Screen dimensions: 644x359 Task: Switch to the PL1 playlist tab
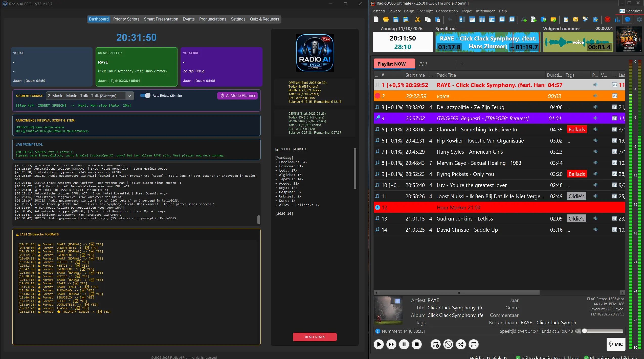[x=423, y=64]
